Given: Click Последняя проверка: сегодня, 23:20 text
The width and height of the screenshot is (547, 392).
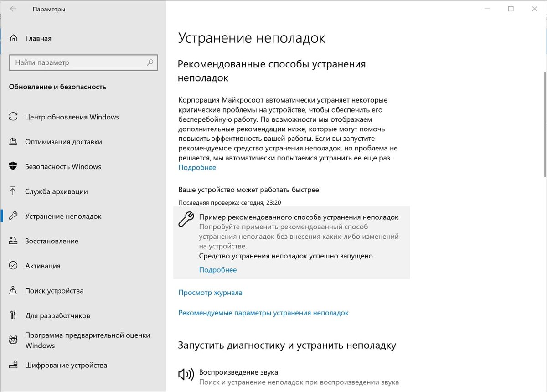Looking at the screenshot, I should [x=229, y=202].
